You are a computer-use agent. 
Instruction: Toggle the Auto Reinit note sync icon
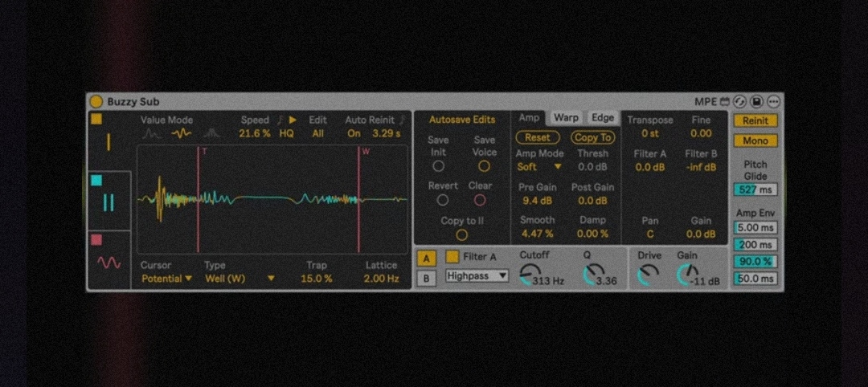[x=403, y=120]
